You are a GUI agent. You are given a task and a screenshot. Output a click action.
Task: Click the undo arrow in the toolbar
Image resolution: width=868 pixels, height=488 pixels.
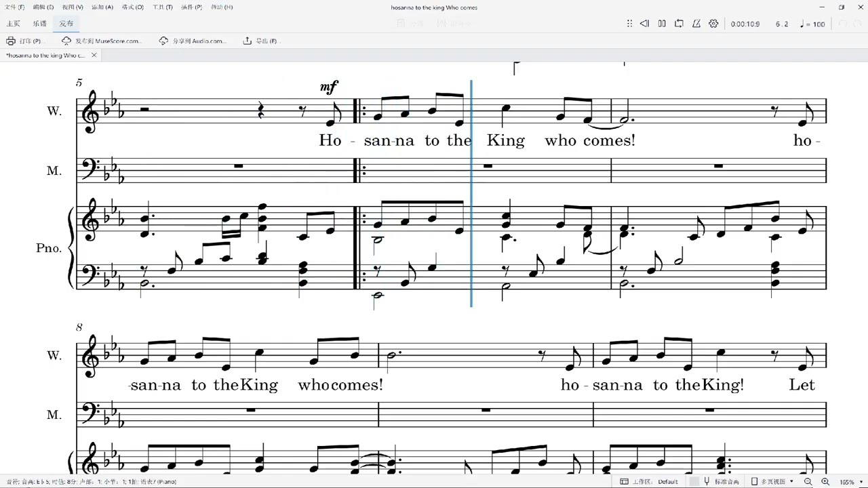point(843,24)
